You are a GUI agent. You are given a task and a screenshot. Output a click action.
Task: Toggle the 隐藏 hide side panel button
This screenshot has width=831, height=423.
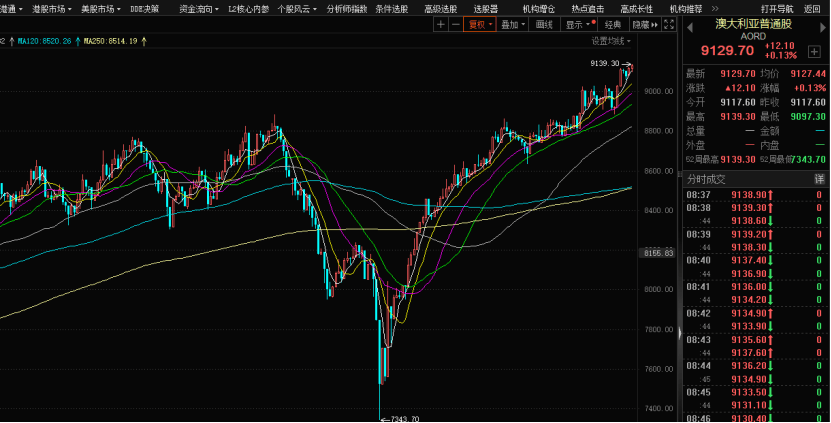643,24
